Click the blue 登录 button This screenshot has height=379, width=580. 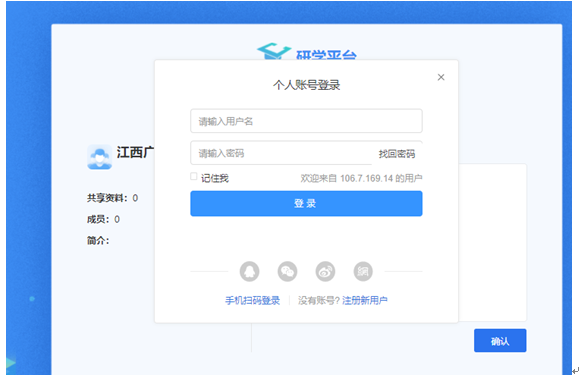pyautogui.click(x=306, y=203)
